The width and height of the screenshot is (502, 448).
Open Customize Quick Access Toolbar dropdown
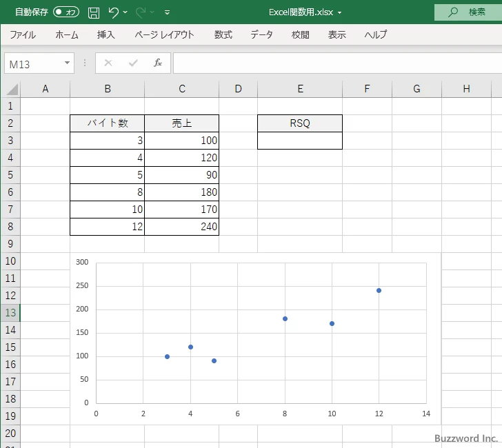(x=167, y=12)
